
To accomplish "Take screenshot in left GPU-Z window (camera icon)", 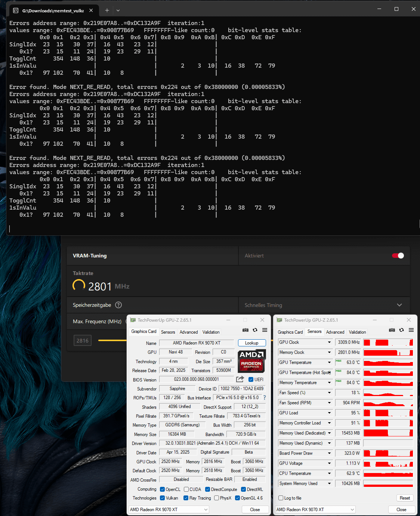I will [245, 330].
